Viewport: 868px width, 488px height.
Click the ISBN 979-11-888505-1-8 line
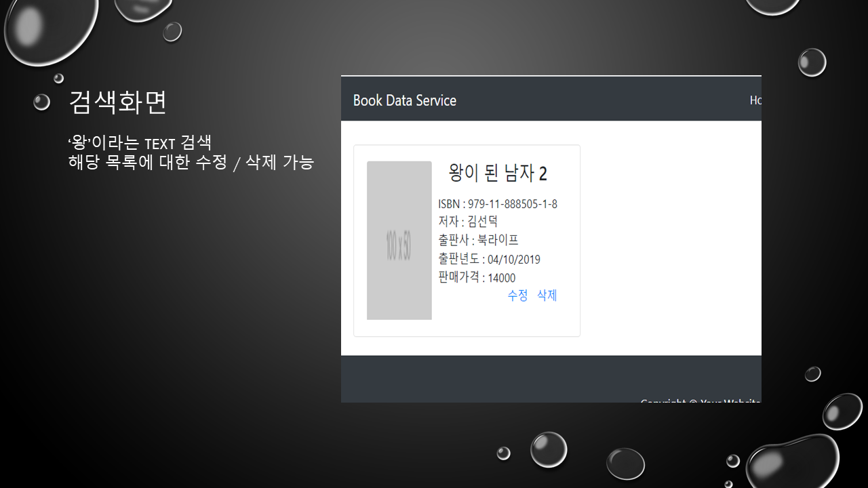pos(497,204)
